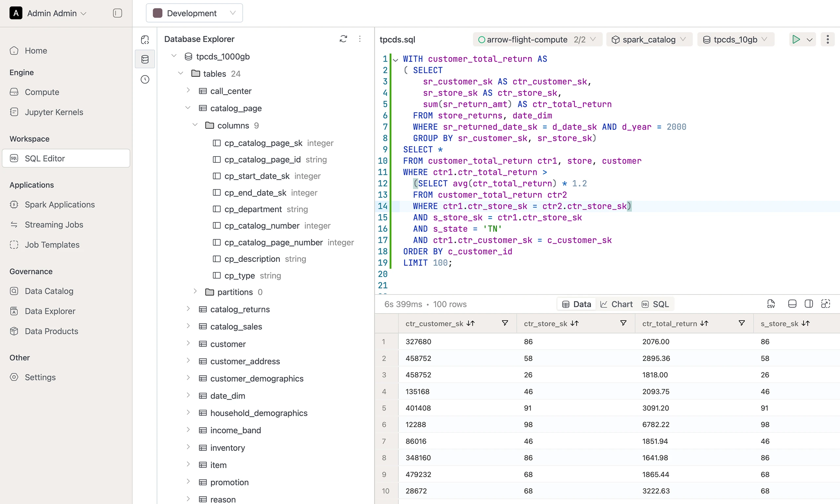Select the customer table
The height and width of the screenshot is (504, 840).
[228, 344]
